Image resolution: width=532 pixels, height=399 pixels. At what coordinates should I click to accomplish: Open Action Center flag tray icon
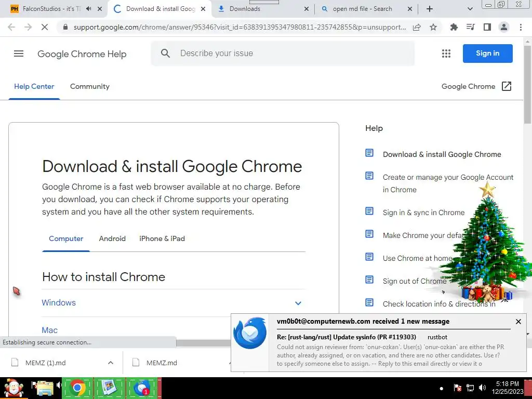tap(457, 388)
